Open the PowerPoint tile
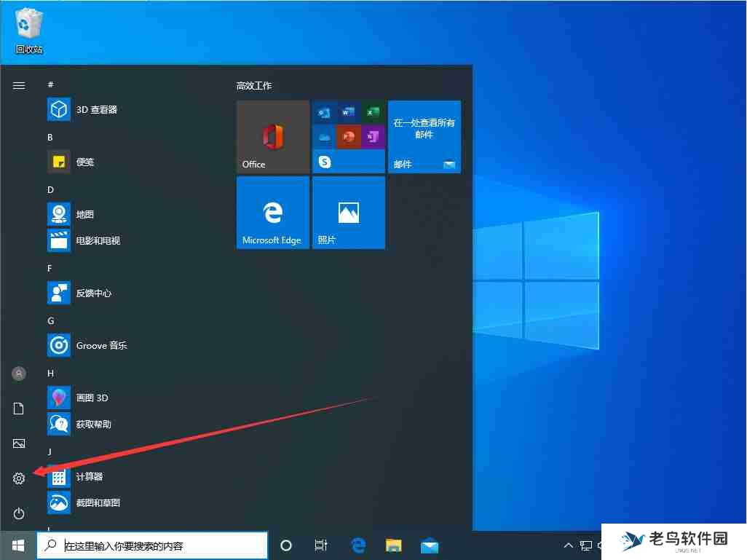Screen dimensions: 747x560 (x=349, y=136)
